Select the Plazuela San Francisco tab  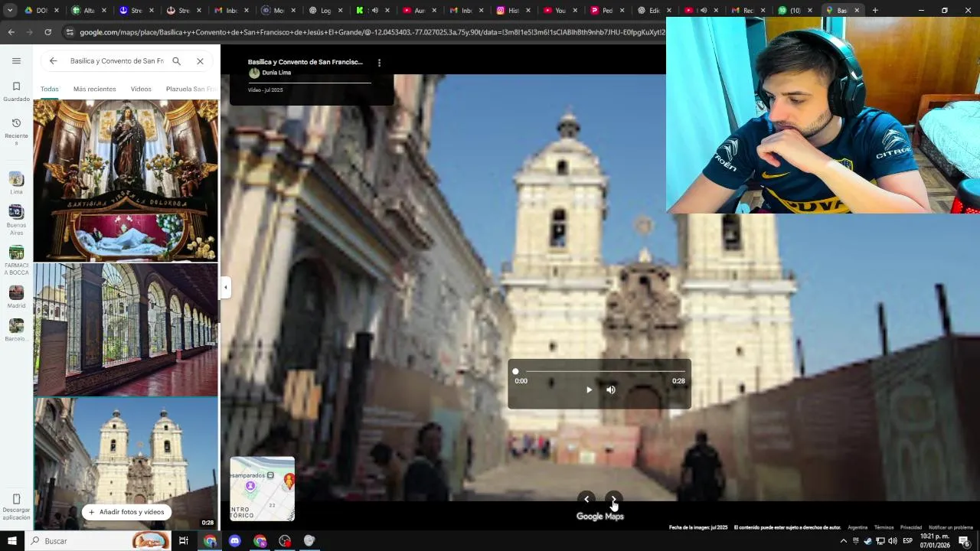191,89
